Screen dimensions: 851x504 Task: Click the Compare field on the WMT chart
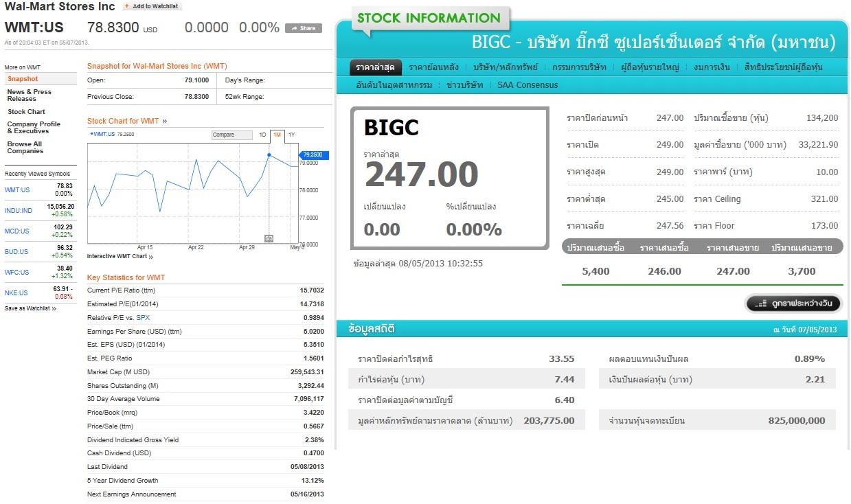click(x=232, y=135)
